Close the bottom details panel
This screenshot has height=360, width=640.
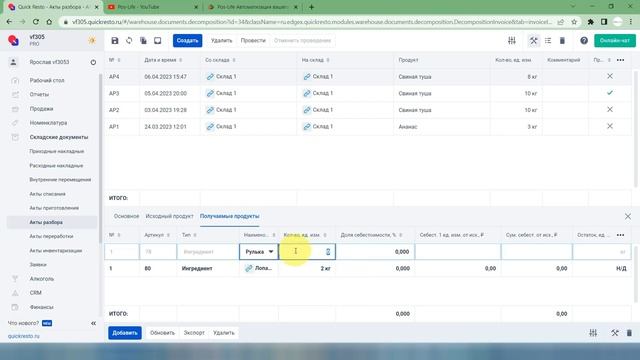coord(628,216)
